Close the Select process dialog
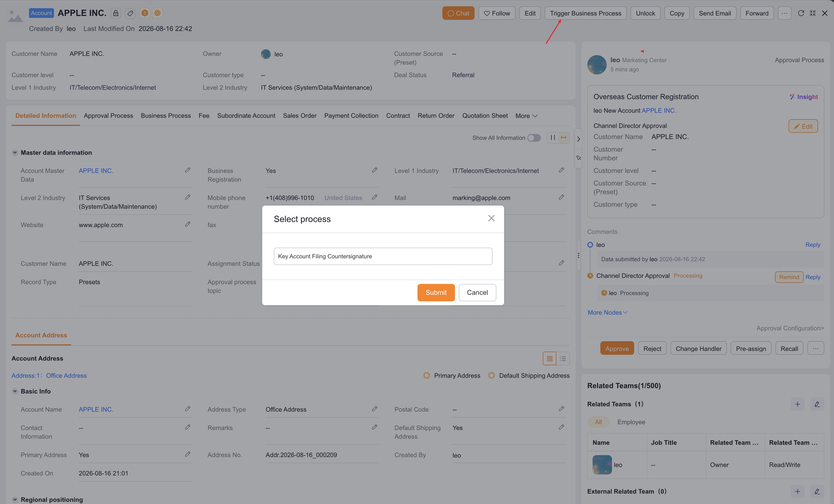 491,218
